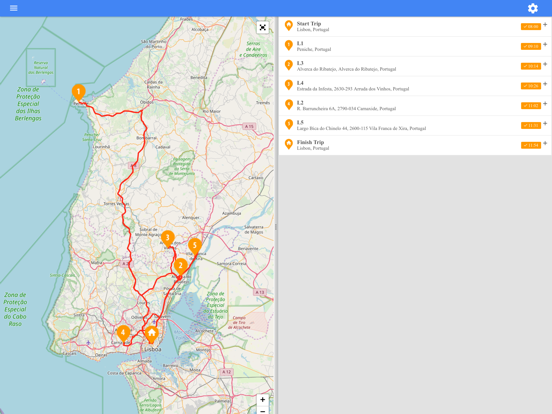Screen dimensions: 552x414
Task: Click the 11:31 time badge on L5
Action: (x=531, y=125)
